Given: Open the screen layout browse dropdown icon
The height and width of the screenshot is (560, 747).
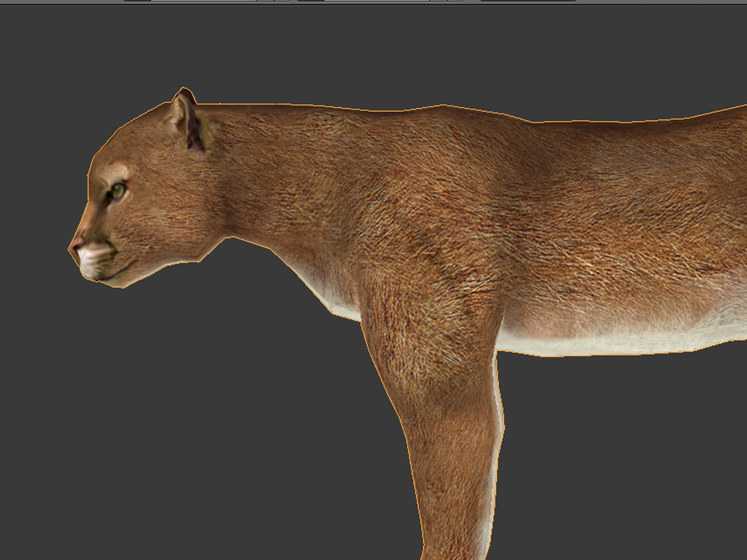Looking at the screenshot, I should point(137,1).
